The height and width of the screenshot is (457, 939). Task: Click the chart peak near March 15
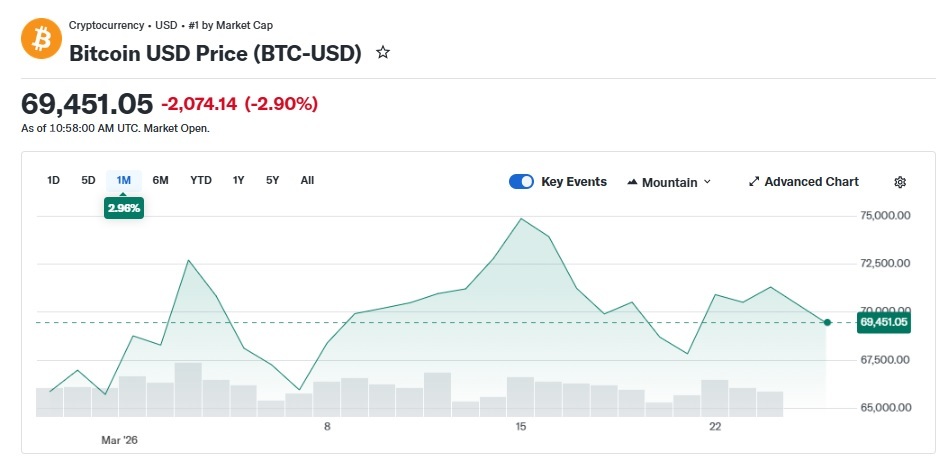point(521,219)
